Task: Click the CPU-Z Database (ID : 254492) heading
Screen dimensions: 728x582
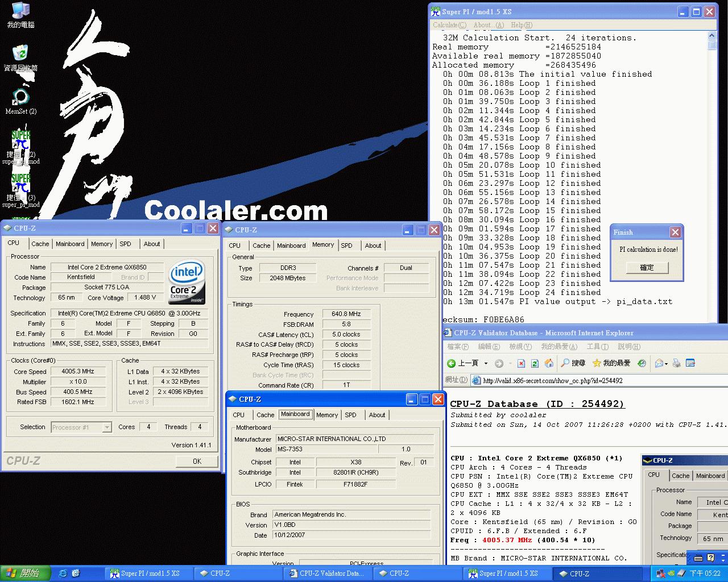Action: 537,404
